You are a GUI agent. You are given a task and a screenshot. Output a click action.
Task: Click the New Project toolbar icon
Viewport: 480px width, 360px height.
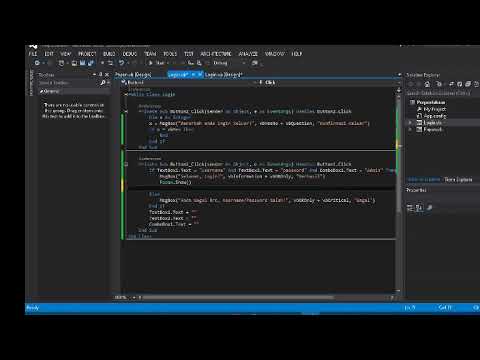(61, 63)
